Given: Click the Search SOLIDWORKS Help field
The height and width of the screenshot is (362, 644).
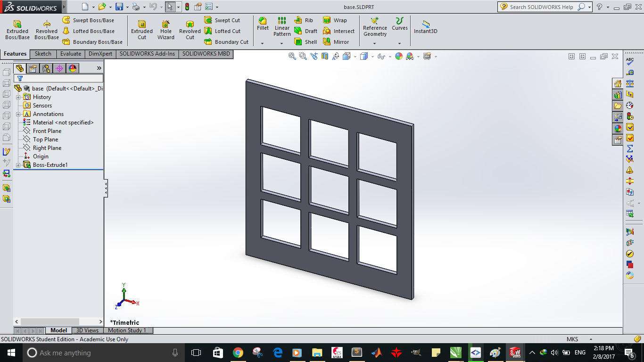Looking at the screenshot, I should [542, 7].
